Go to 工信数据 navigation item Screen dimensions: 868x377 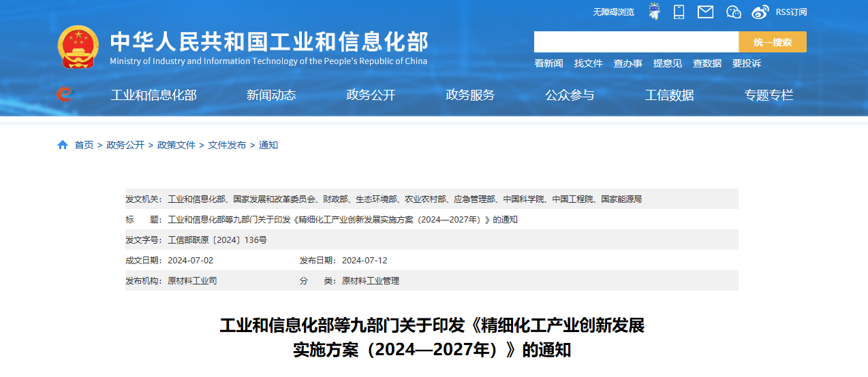669,95
